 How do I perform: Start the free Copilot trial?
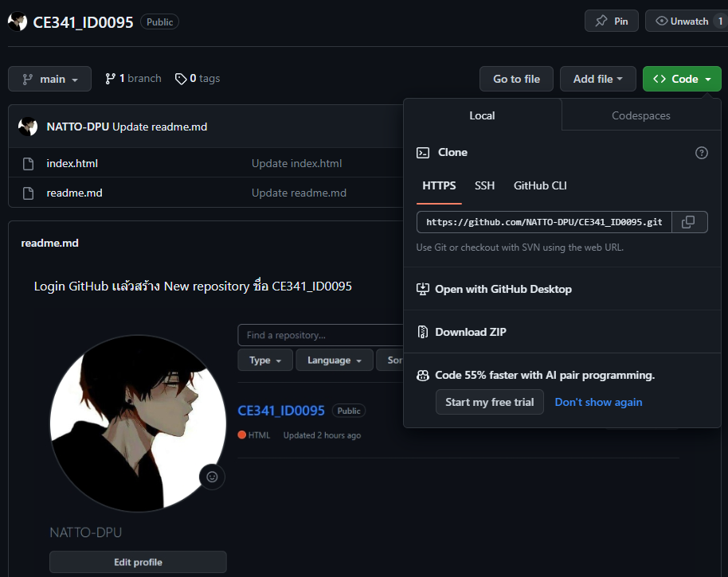coord(489,402)
